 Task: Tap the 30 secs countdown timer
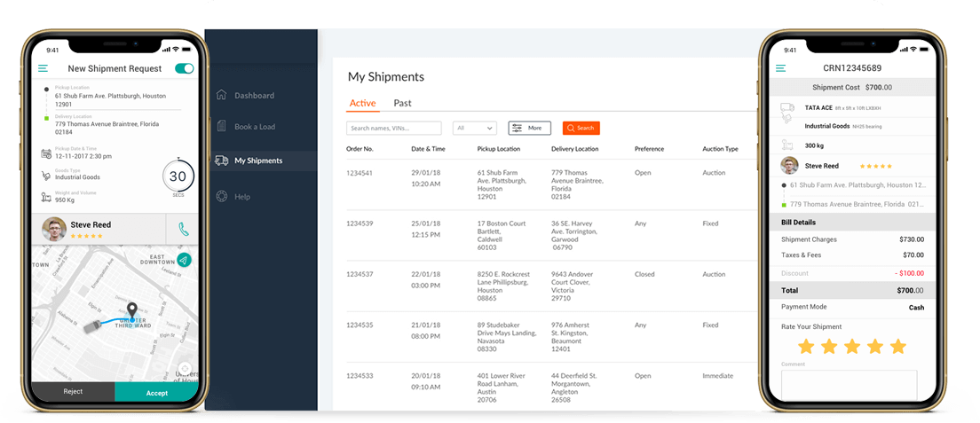pos(178,176)
